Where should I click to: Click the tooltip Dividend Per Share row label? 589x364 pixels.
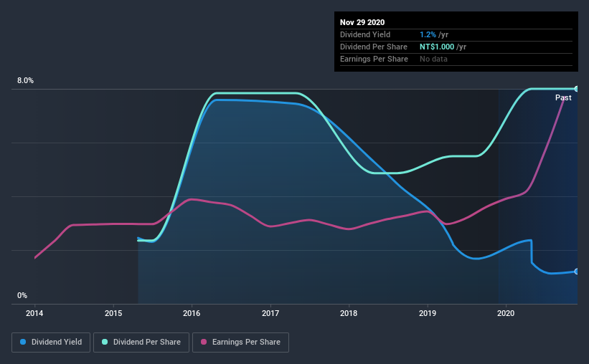(373, 47)
